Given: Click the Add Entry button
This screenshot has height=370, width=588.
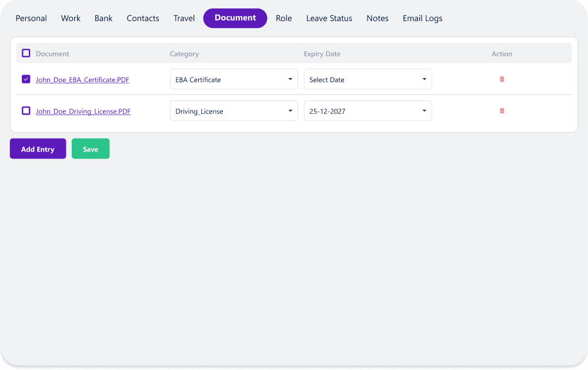Looking at the screenshot, I should pos(38,149).
